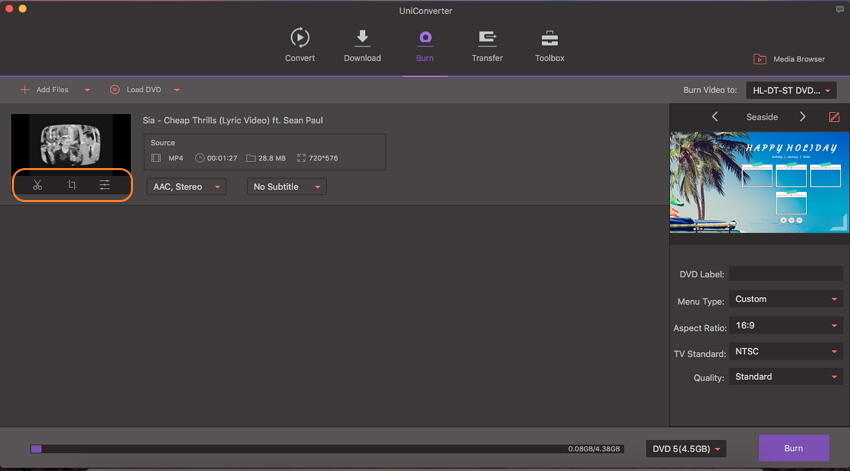The height and width of the screenshot is (471, 850).
Task: Click the purple Burn button
Action: (794, 448)
